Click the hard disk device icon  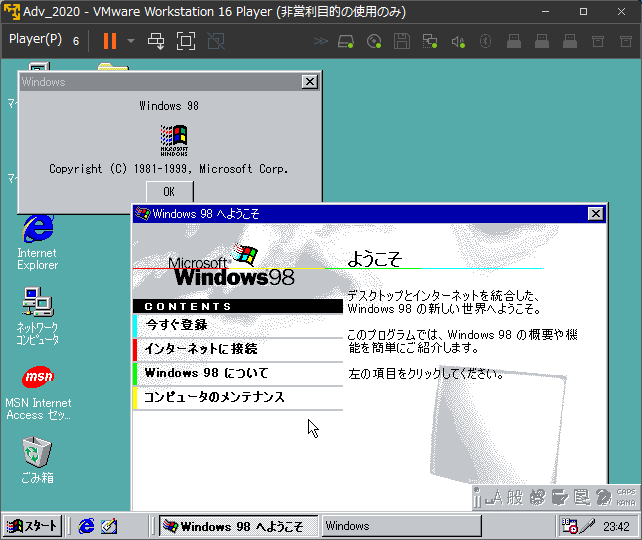(346, 41)
